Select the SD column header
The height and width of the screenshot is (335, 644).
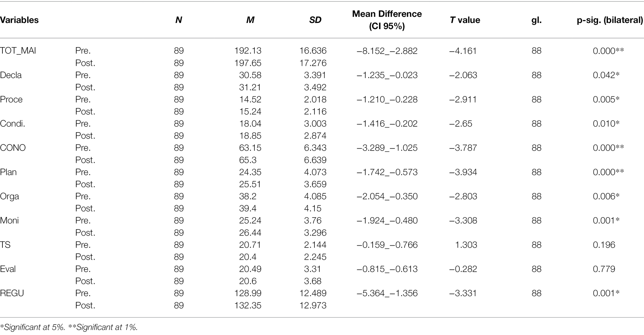point(315,20)
